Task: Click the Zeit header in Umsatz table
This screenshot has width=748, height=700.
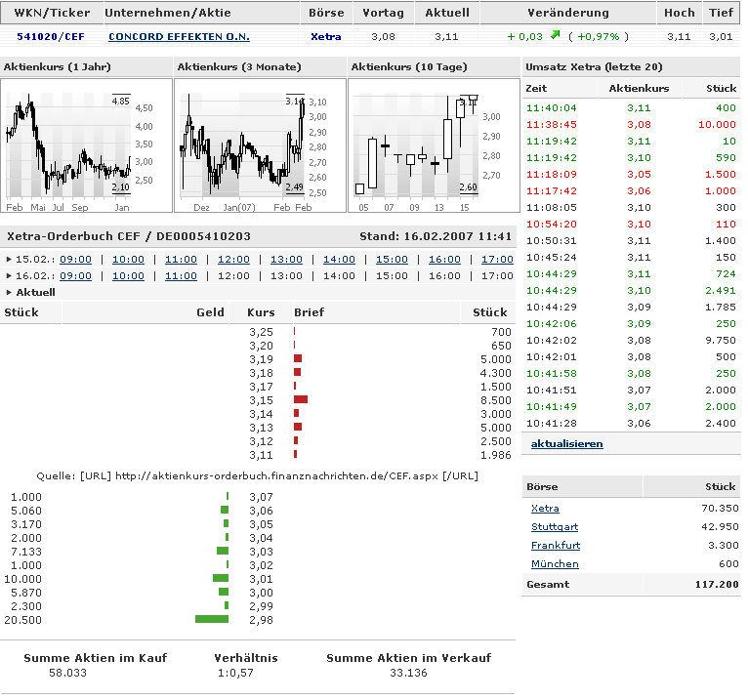Action: coord(536,88)
